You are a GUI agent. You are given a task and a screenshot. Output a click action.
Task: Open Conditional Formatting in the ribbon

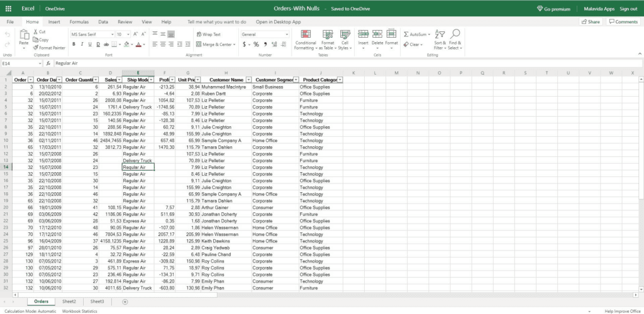coord(306,39)
